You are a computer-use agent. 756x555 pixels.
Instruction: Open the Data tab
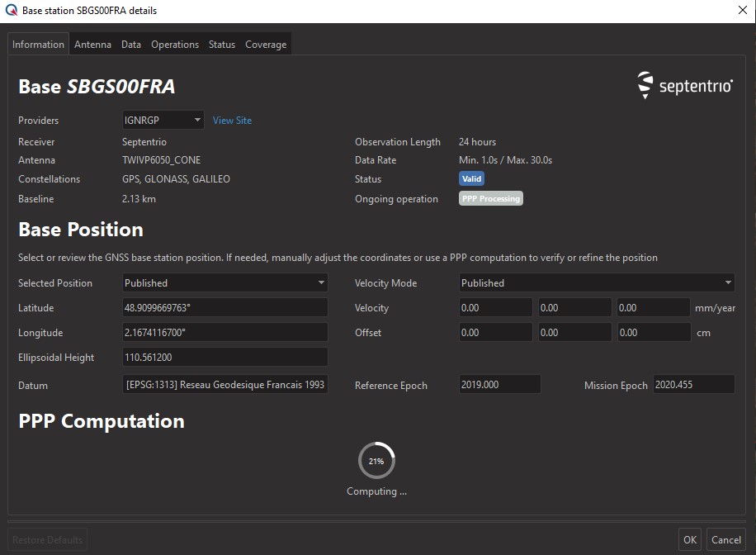[131, 45]
